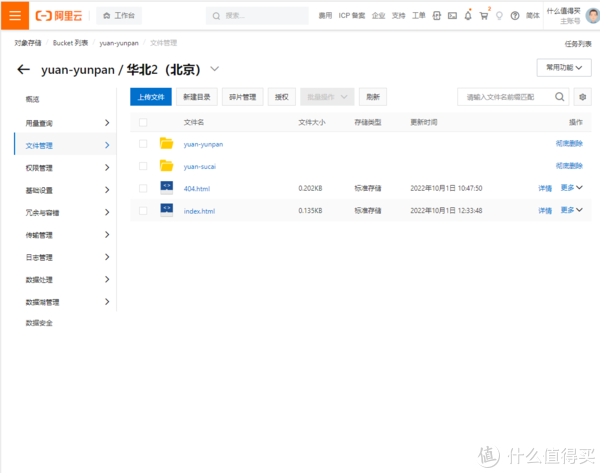Click the 上传文件 upload button
This screenshot has width=600, height=473.
tap(151, 97)
